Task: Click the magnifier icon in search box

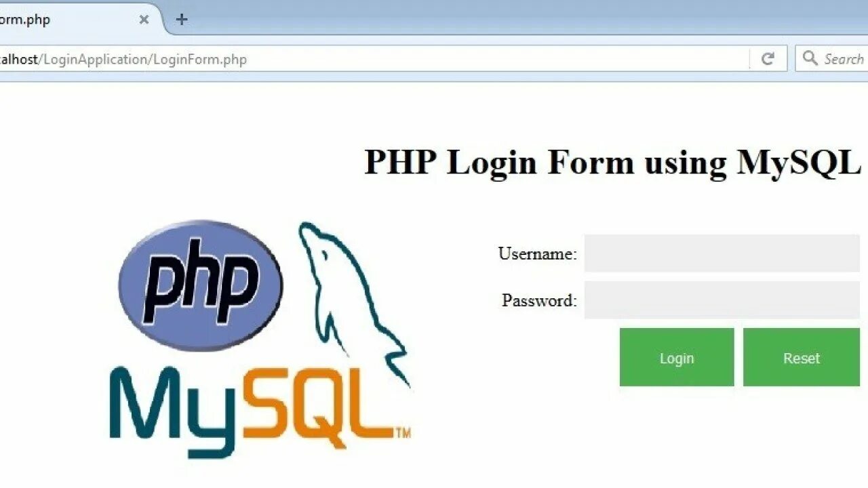Action: (x=810, y=58)
